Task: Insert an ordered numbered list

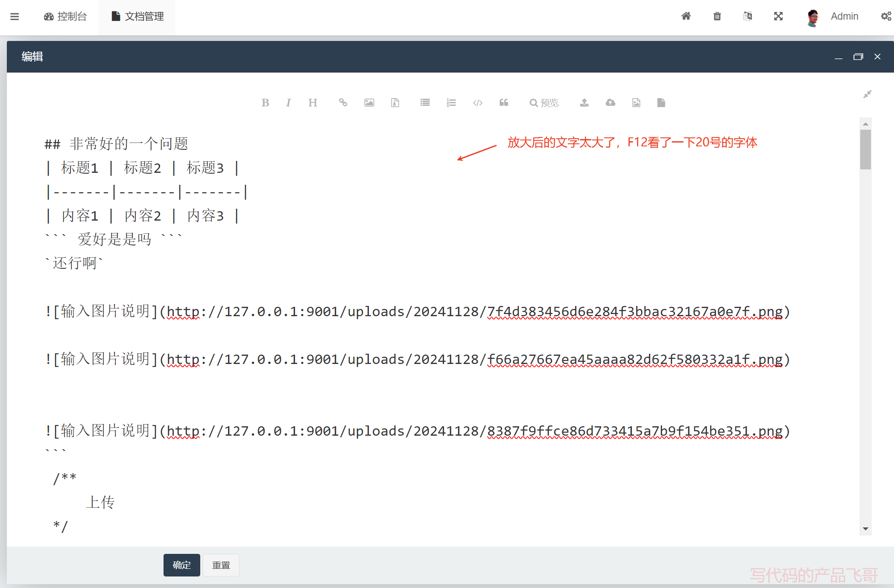Action: (x=451, y=102)
